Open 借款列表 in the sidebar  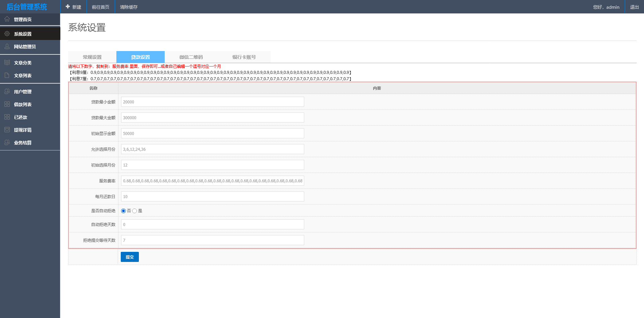tap(30, 104)
